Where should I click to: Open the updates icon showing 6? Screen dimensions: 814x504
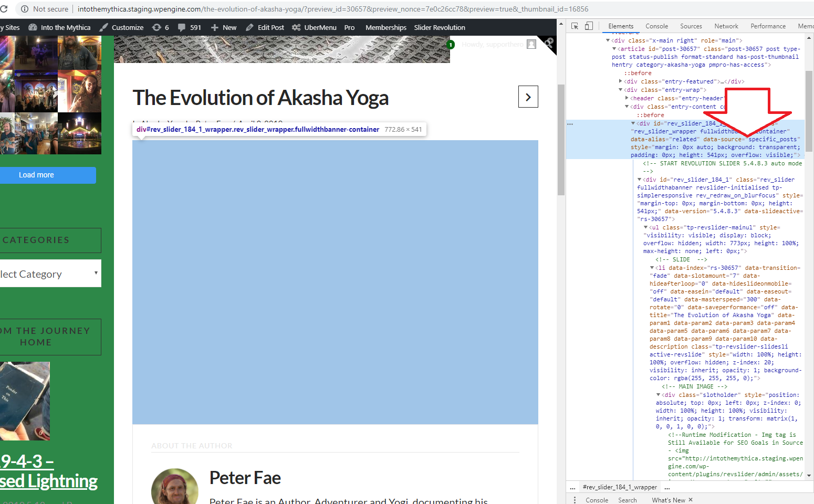156,27
